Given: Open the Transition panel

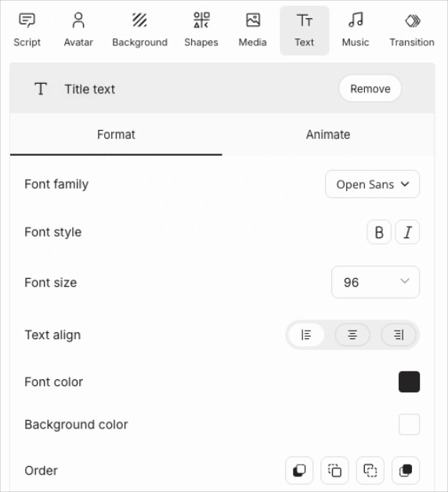Looking at the screenshot, I should 412,31.
